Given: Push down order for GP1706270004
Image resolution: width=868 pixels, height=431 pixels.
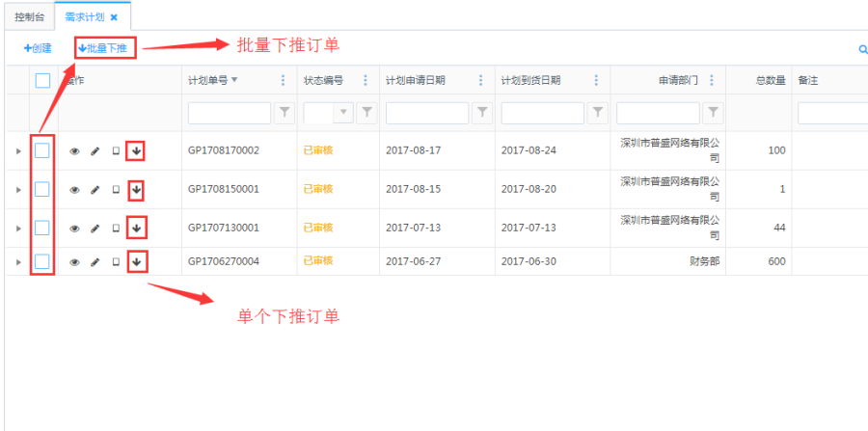Looking at the screenshot, I should 136,261.
